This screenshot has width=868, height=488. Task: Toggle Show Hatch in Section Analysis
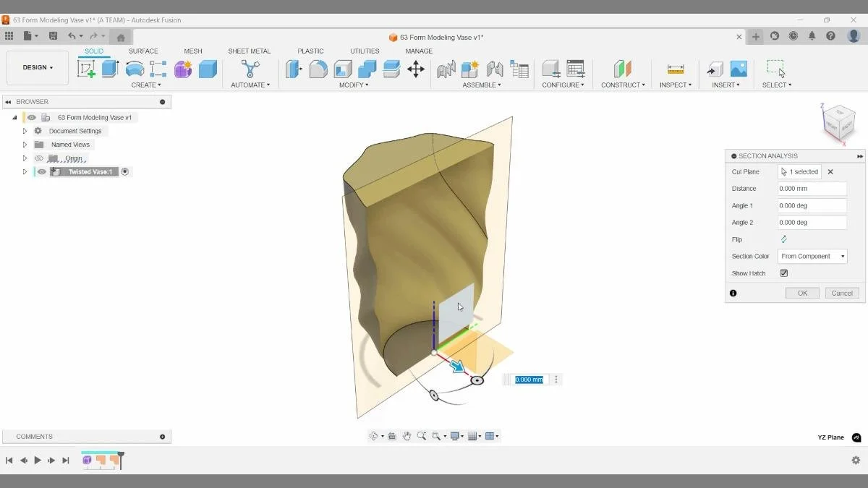coord(783,273)
